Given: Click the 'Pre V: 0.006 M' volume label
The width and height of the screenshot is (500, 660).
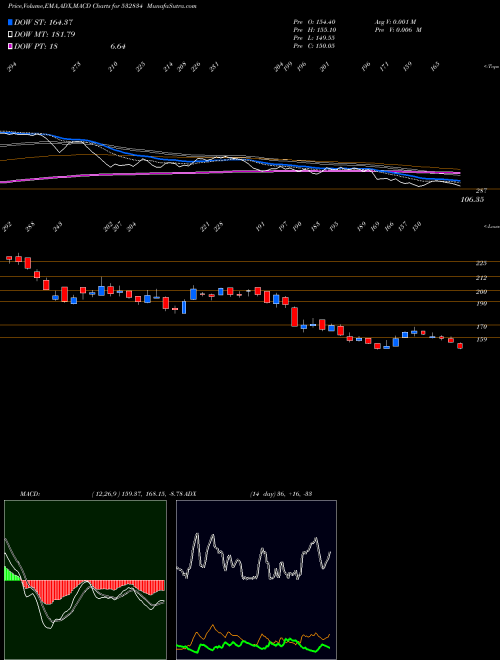Looking at the screenshot, I should (x=398, y=30).
